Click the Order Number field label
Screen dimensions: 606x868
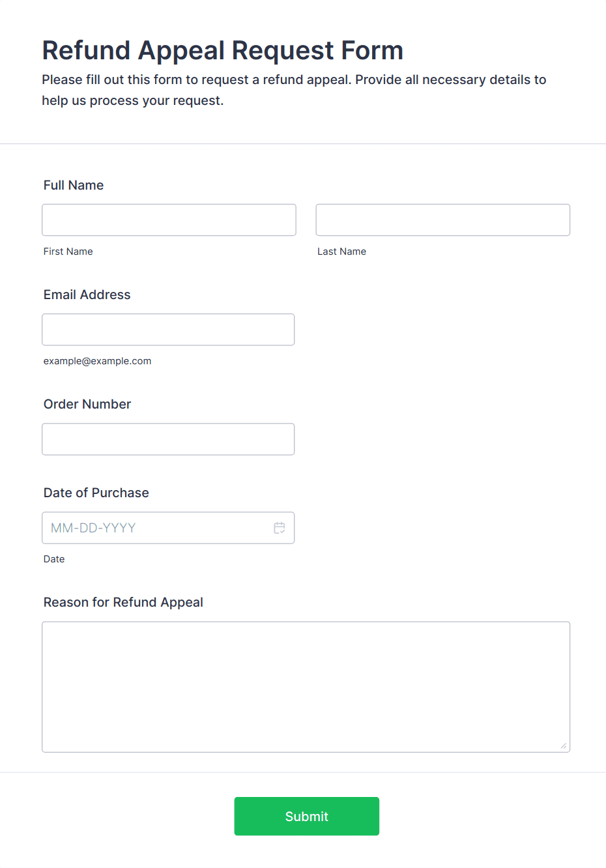(87, 404)
